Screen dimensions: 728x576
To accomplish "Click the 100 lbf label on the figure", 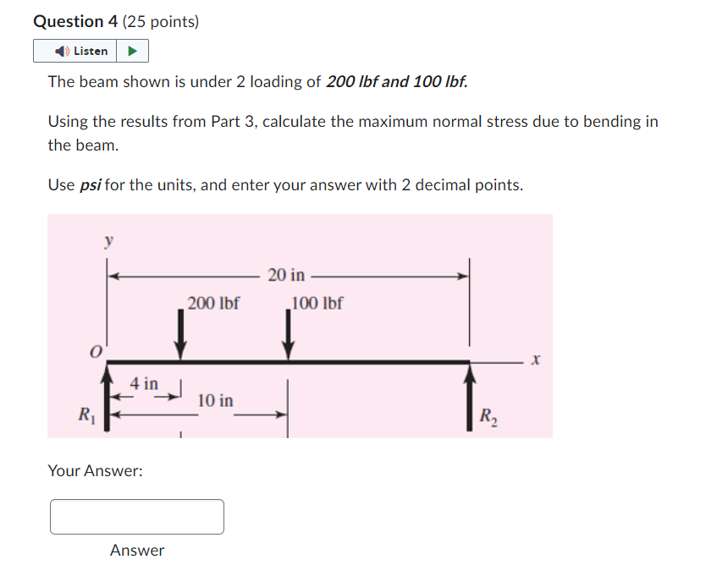I will point(317,304).
